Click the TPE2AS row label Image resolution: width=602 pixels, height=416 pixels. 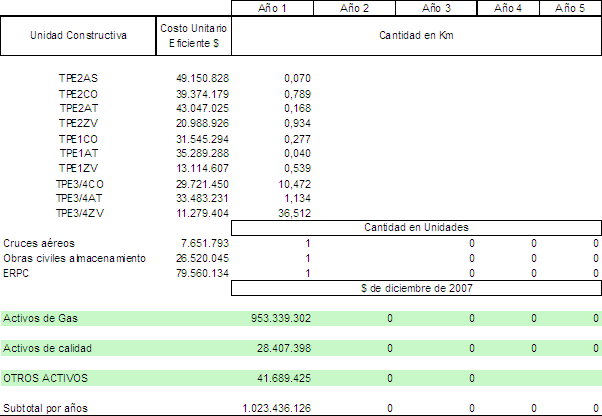[77, 78]
